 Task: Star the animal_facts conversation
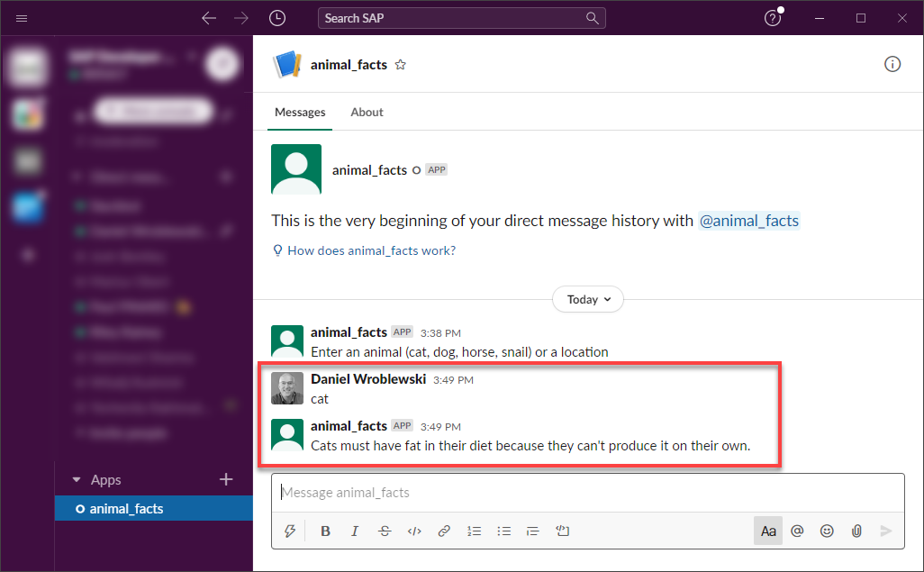coord(401,65)
